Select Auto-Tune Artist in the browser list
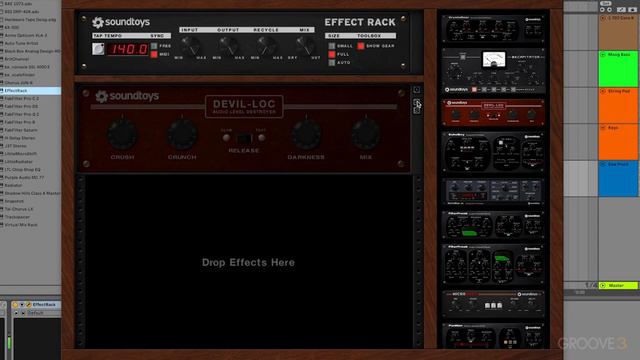 point(31,43)
